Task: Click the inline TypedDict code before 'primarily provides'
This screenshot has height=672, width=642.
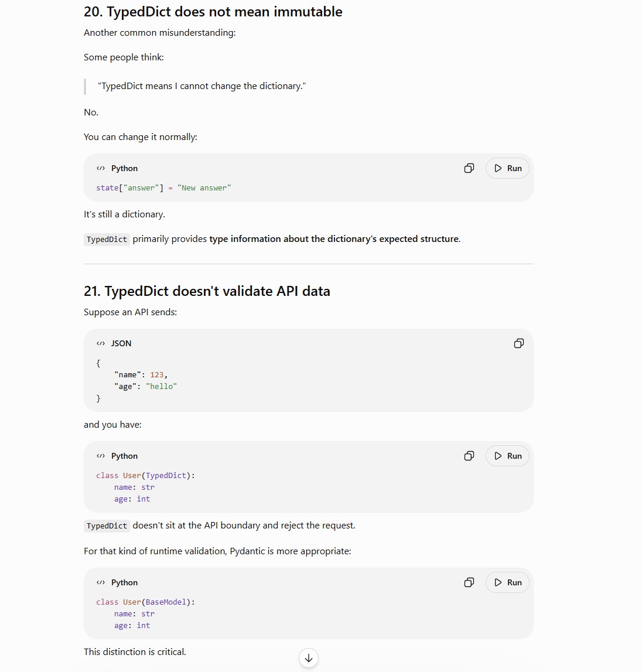Action: (x=107, y=239)
